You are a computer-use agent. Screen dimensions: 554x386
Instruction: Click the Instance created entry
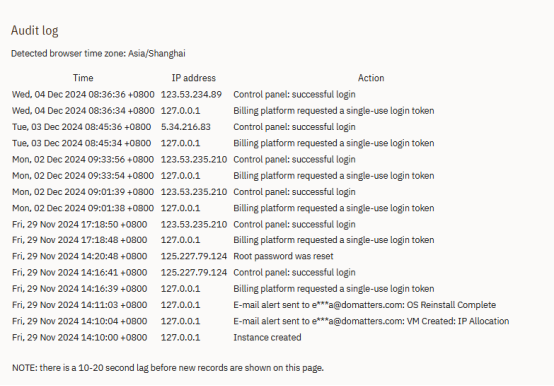pos(267,338)
